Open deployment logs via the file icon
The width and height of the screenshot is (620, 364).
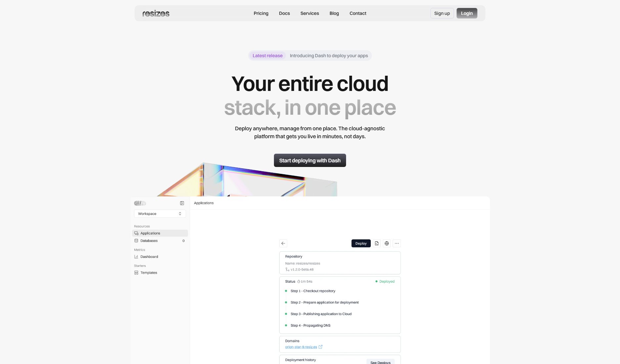[x=376, y=243]
